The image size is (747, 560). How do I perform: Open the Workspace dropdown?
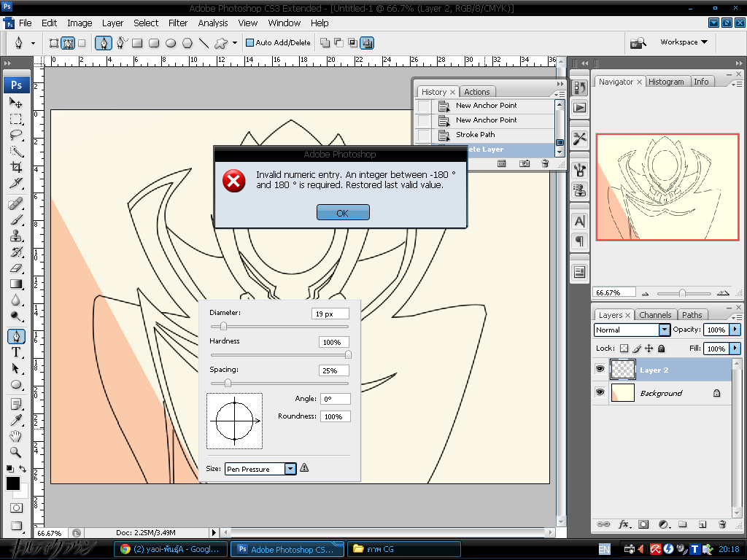coord(684,42)
